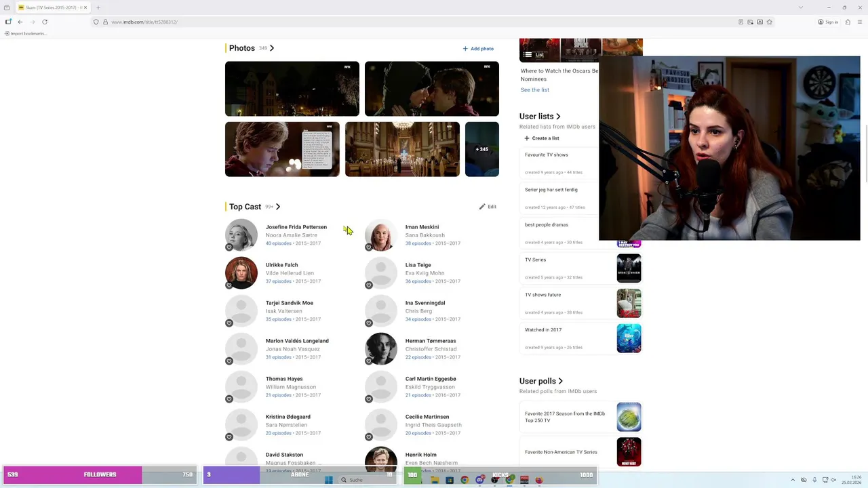The image size is (868, 488).
Task: Expand the User lists chevron
Action: [558, 117]
